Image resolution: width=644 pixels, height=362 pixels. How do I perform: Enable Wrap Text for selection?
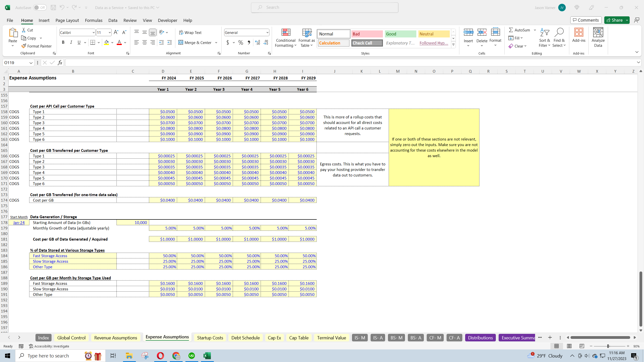click(190, 32)
